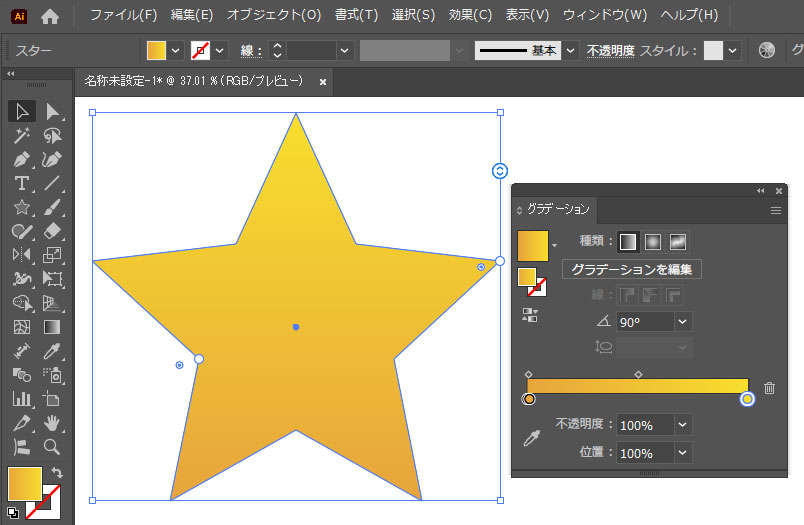The width and height of the screenshot is (804, 525).
Task: Choose the Star shape tool
Action: 21,207
